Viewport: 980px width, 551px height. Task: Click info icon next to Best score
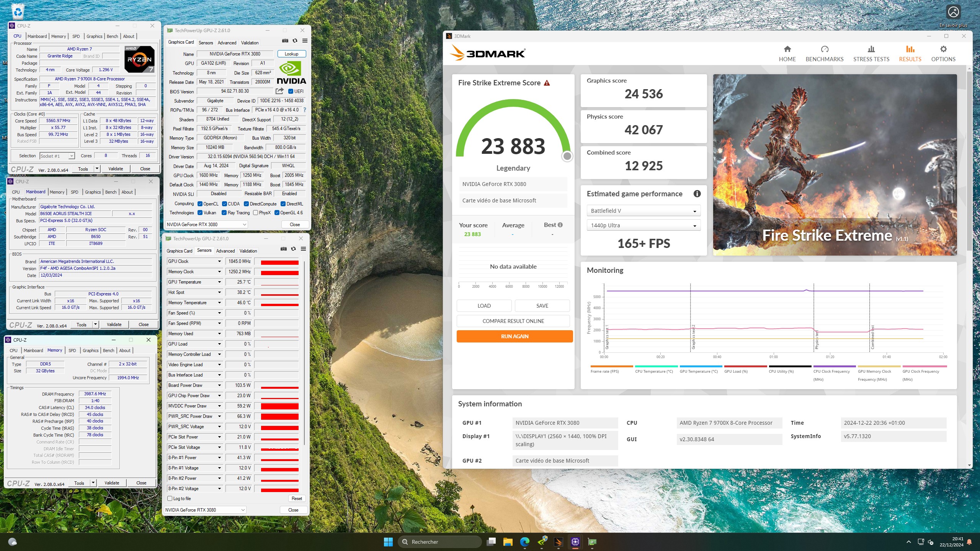[x=560, y=225]
